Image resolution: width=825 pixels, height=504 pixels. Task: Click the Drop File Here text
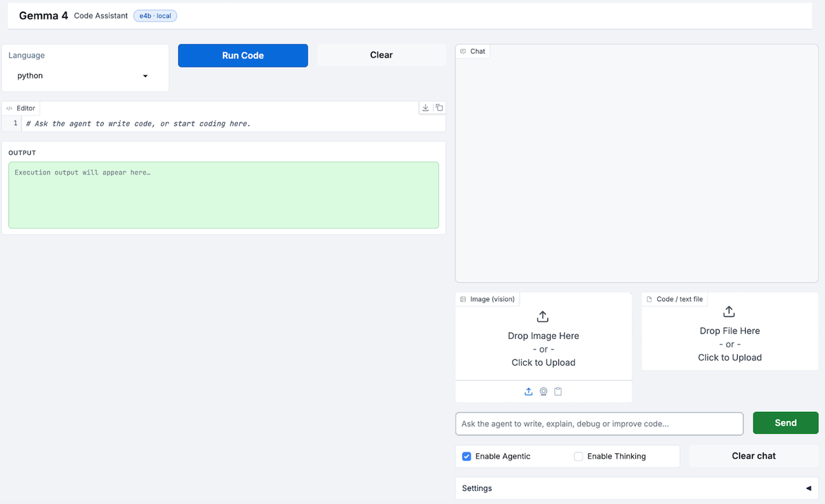point(729,331)
